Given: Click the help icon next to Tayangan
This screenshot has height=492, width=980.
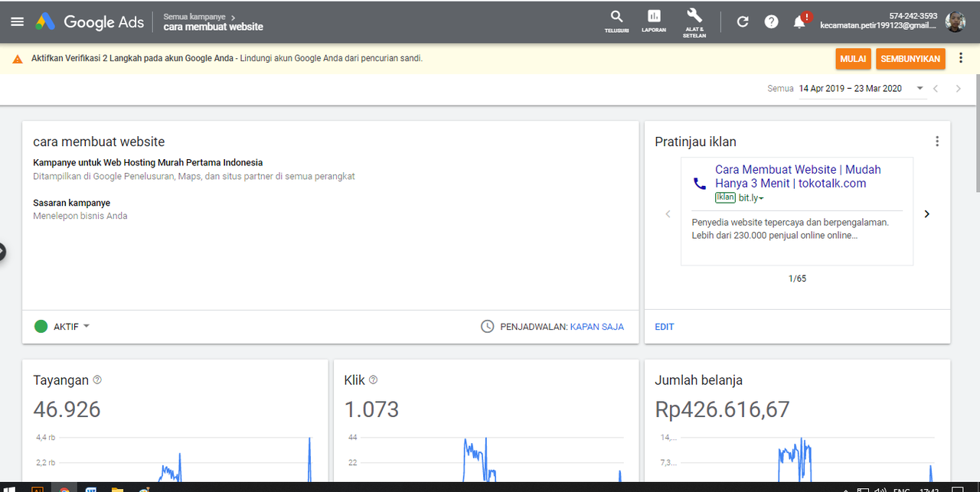Looking at the screenshot, I should [97, 380].
